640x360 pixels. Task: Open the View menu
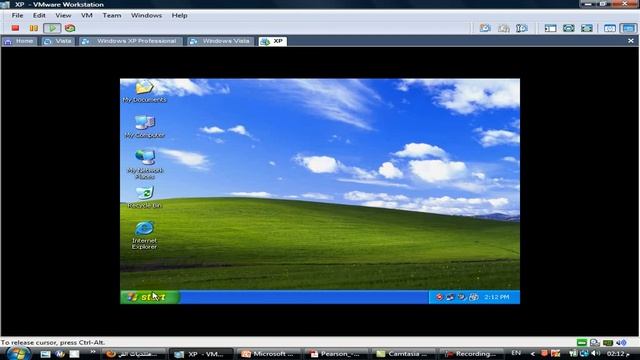pyautogui.click(x=63, y=15)
